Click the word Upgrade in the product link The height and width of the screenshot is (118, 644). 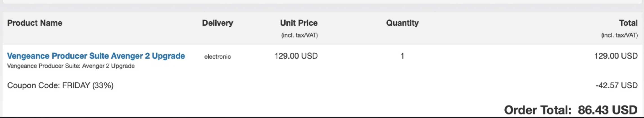(168, 56)
